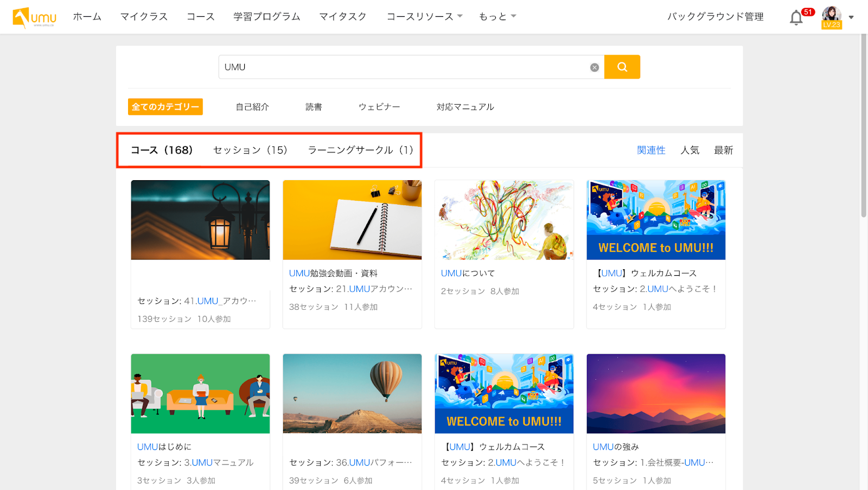Open the notebook thumbnail of UMU勉強会動画・資料
Screen dimensions: 868x490
pyautogui.click(x=352, y=220)
